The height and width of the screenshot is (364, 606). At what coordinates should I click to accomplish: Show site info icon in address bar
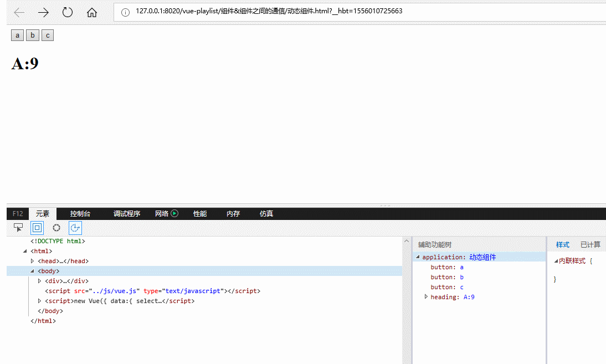pyautogui.click(x=125, y=12)
